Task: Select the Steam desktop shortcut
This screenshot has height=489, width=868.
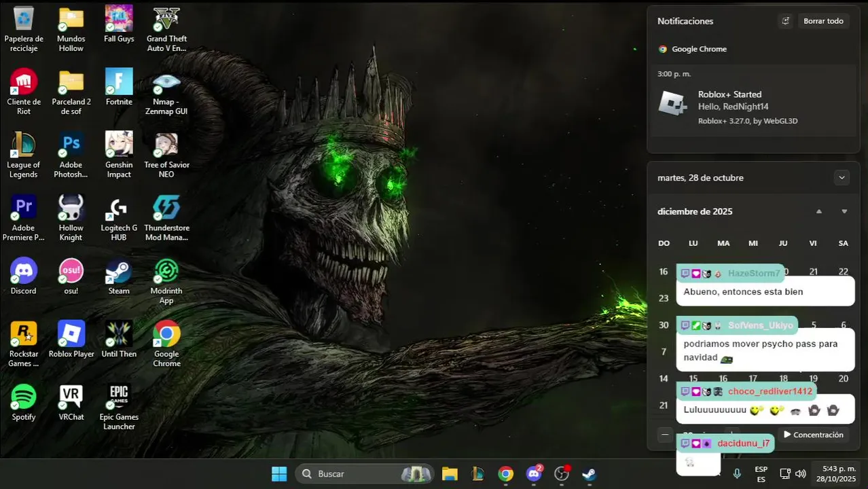Action: [119, 276]
